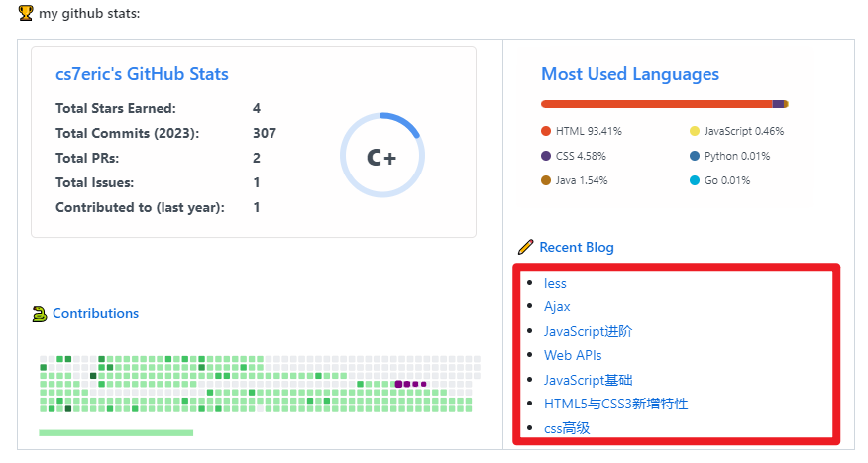
Task: Click the Most Used Languages progress bar
Action: pos(664,104)
